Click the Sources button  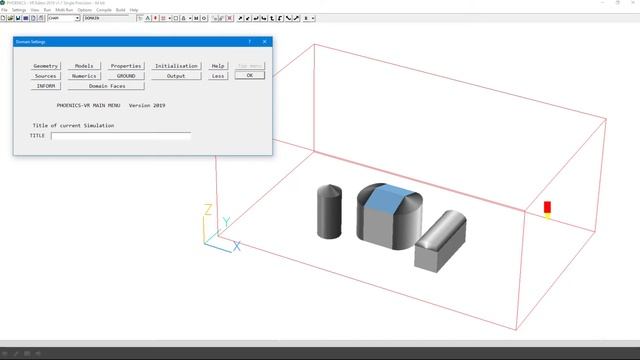[x=46, y=76]
